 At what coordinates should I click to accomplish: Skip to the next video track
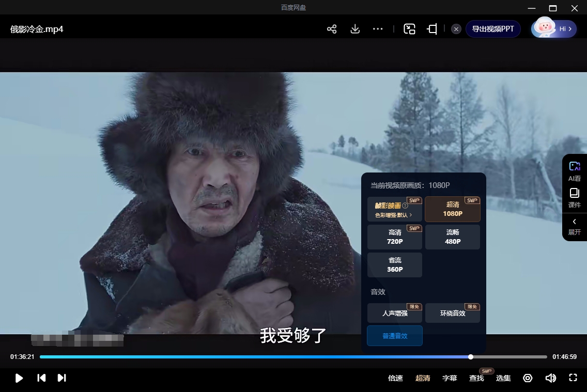point(61,378)
